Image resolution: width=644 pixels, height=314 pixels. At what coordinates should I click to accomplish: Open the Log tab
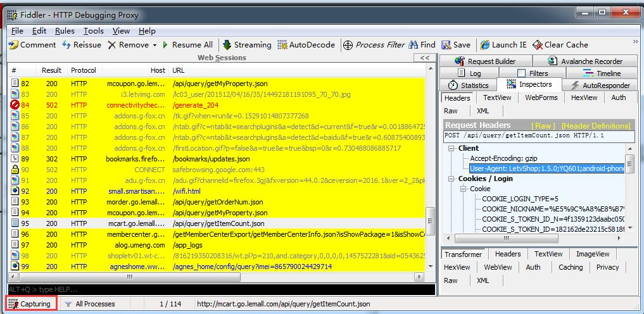(x=469, y=73)
